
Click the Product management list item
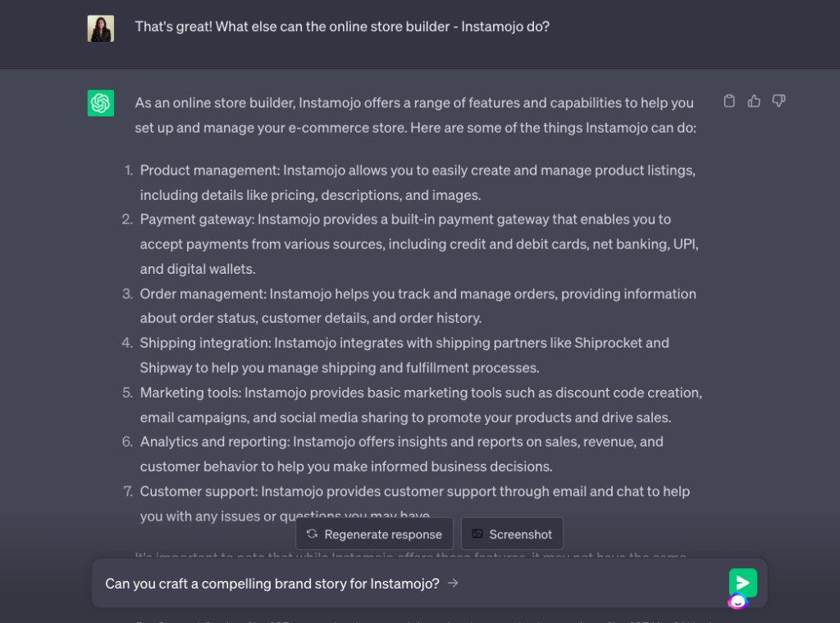coord(417,183)
